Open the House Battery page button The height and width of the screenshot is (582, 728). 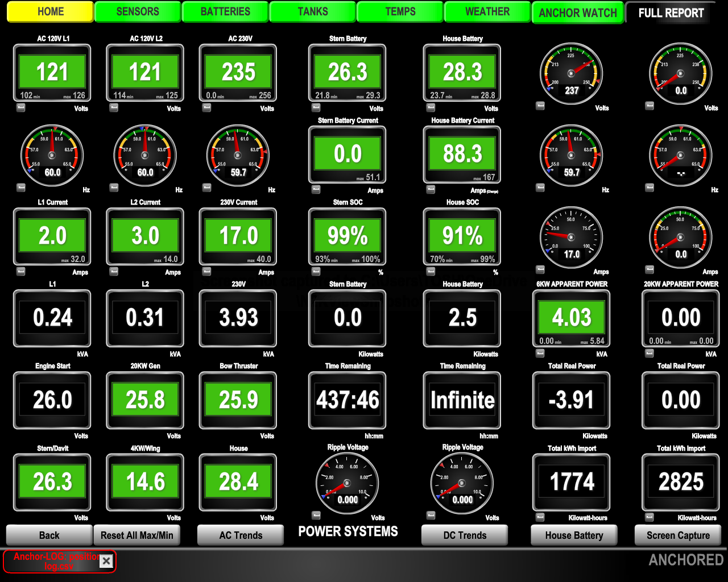[574, 535]
